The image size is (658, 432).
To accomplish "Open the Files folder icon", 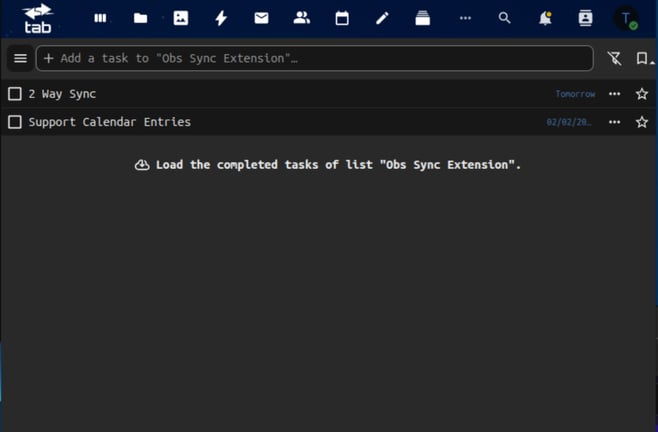I will pos(141,18).
